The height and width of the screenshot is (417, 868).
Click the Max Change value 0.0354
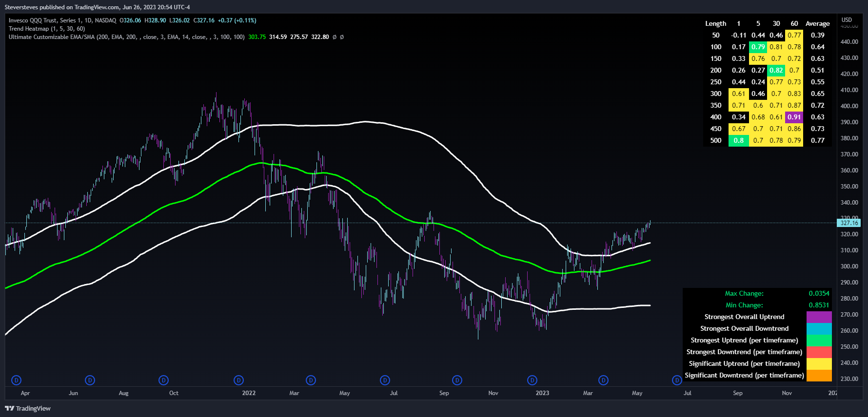819,293
